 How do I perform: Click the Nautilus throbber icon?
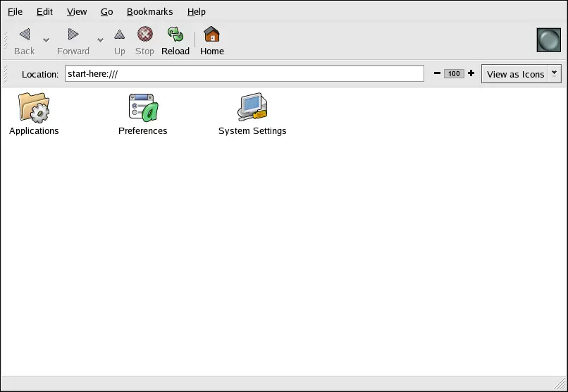(x=548, y=40)
